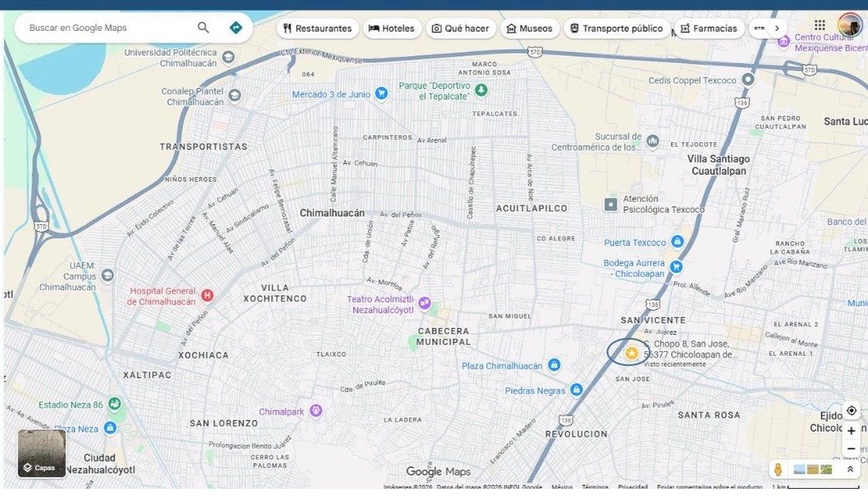Click the Piedras Negras marker
The image size is (868, 499).
pos(577,390)
